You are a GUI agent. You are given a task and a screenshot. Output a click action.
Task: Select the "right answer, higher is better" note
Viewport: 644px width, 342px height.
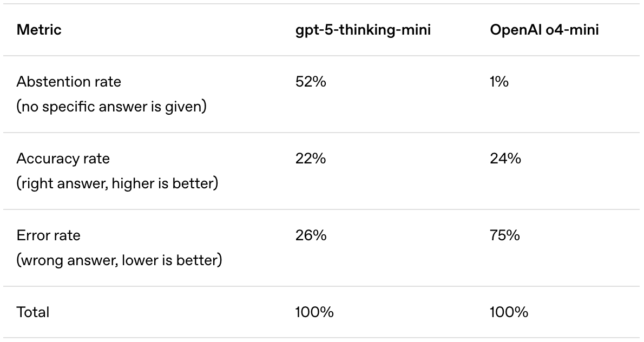click(117, 183)
